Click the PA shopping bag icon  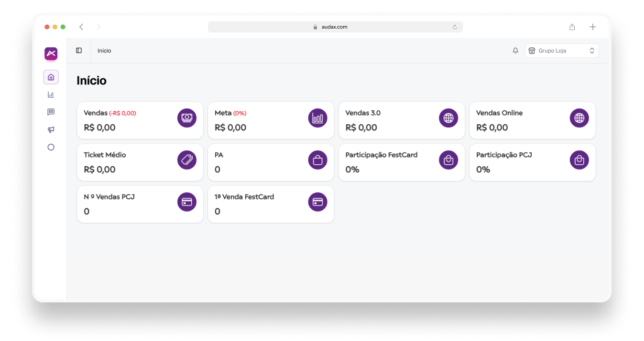tap(317, 160)
